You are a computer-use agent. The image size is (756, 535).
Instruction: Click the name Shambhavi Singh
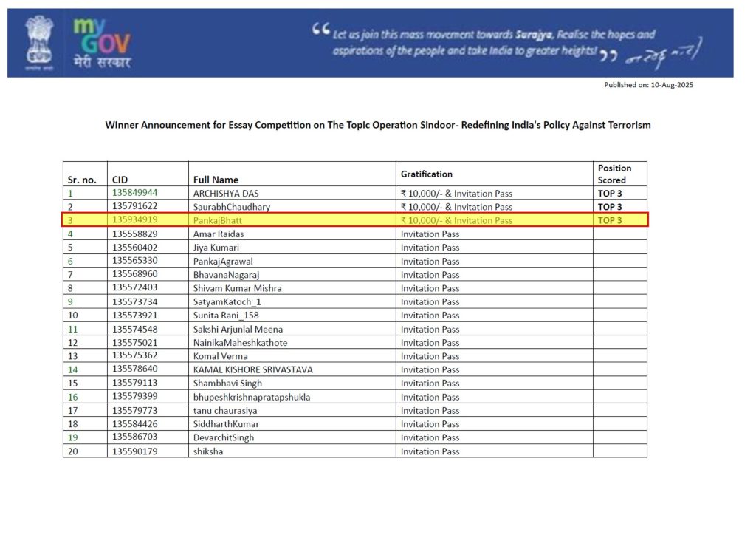pos(227,384)
